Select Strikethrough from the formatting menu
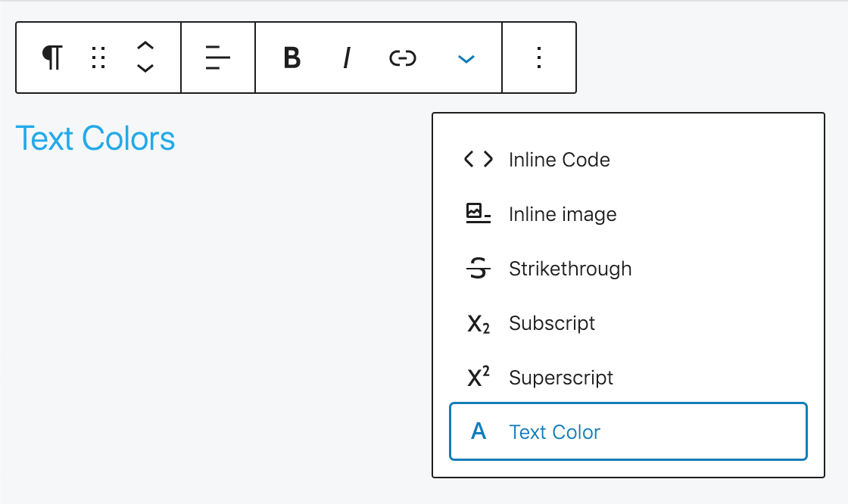The width and height of the screenshot is (848, 504). 571,269
